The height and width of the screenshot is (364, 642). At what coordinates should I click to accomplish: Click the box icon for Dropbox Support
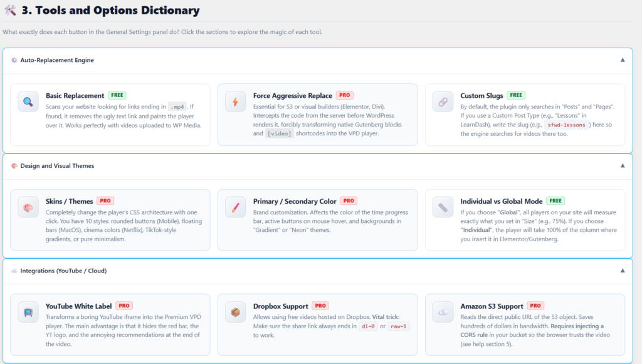[x=236, y=312]
